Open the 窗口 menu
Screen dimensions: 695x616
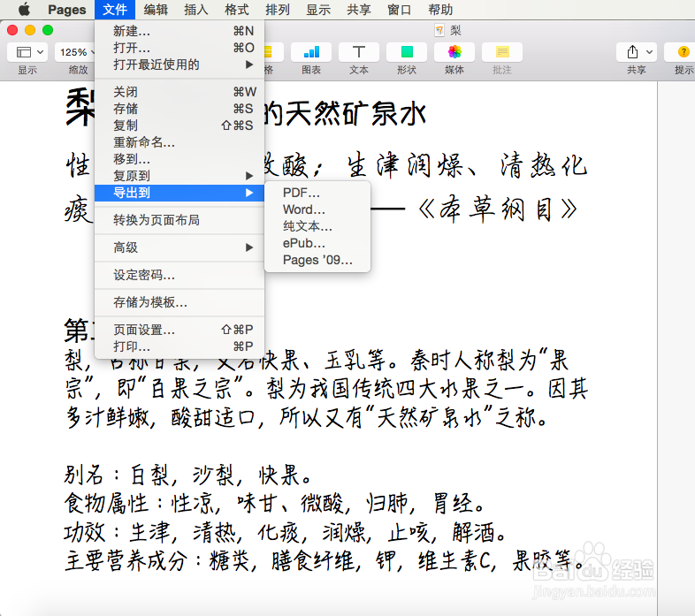click(400, 10)
